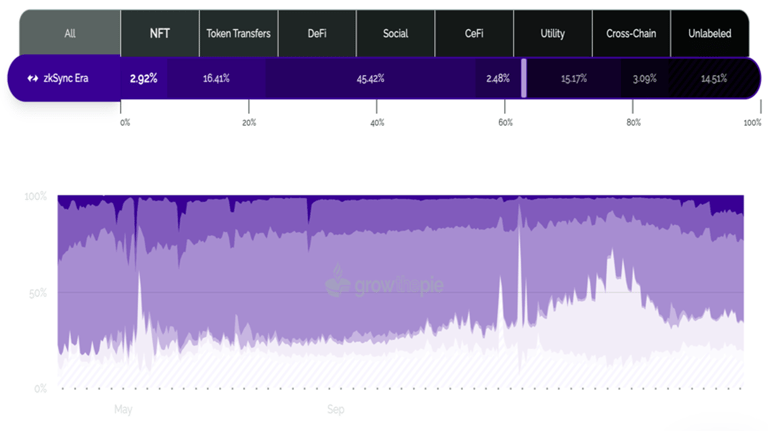Click the Sep label on chart axis
This screenshot has height=431, width=768.
tap(336, 409)
